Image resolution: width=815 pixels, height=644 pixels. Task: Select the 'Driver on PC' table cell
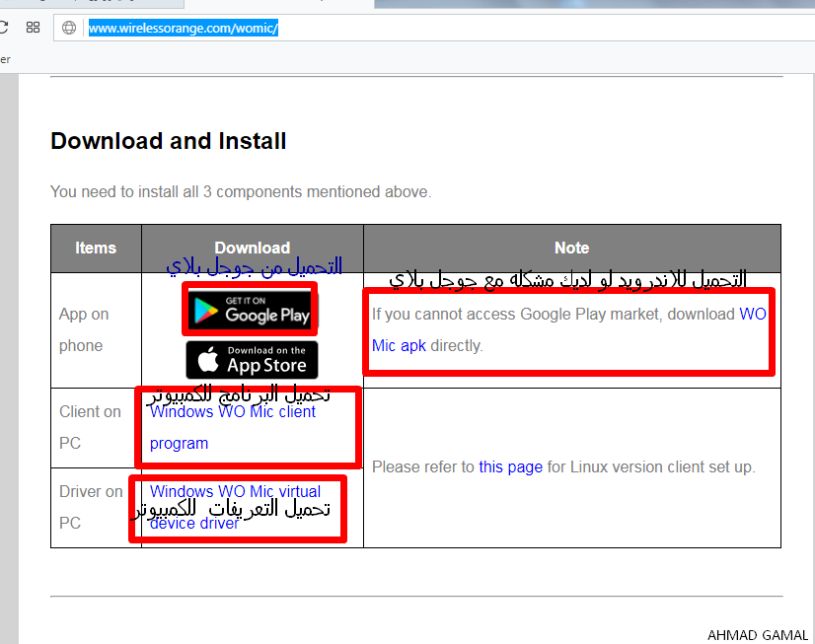pos(91,507)
